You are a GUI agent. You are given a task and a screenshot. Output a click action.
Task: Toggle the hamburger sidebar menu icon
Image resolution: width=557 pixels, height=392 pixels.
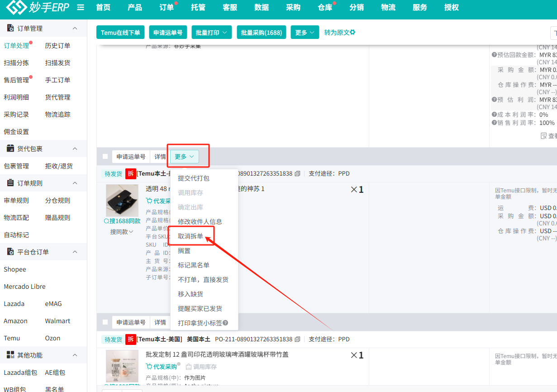pos(81,7)
